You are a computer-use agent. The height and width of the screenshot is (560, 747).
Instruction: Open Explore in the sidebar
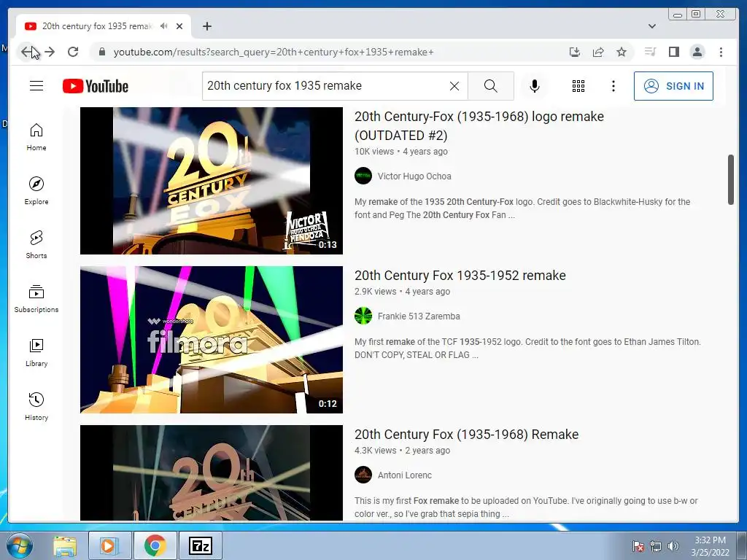click(x=36, y=191)
